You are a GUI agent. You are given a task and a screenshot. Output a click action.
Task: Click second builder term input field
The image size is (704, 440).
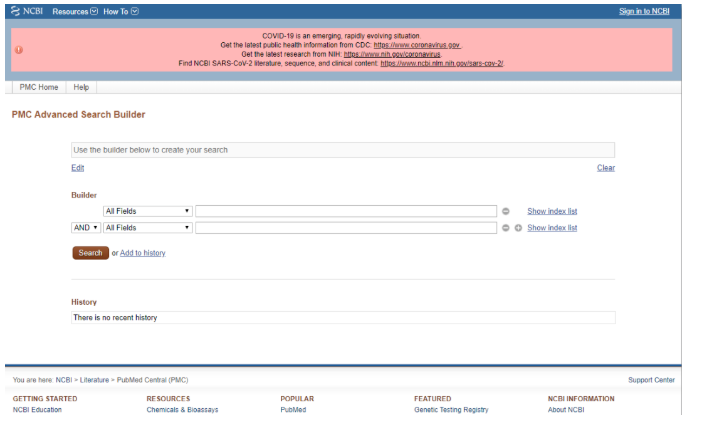346,228
